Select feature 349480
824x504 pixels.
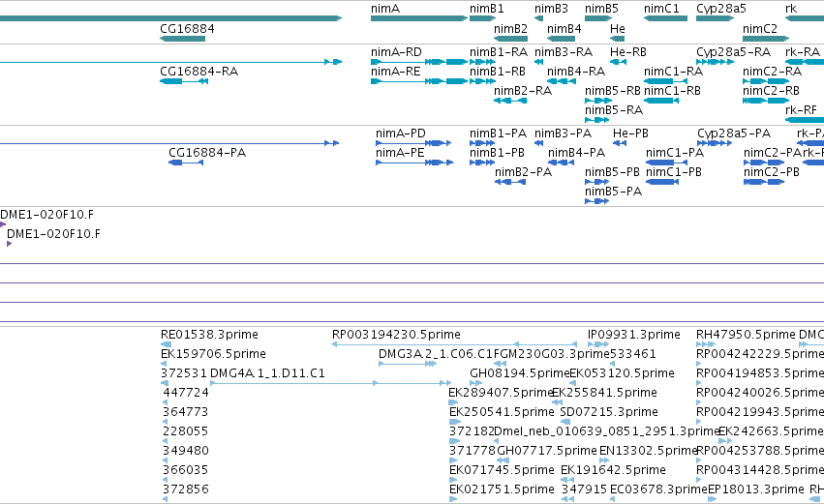click(x=165, y=460)
